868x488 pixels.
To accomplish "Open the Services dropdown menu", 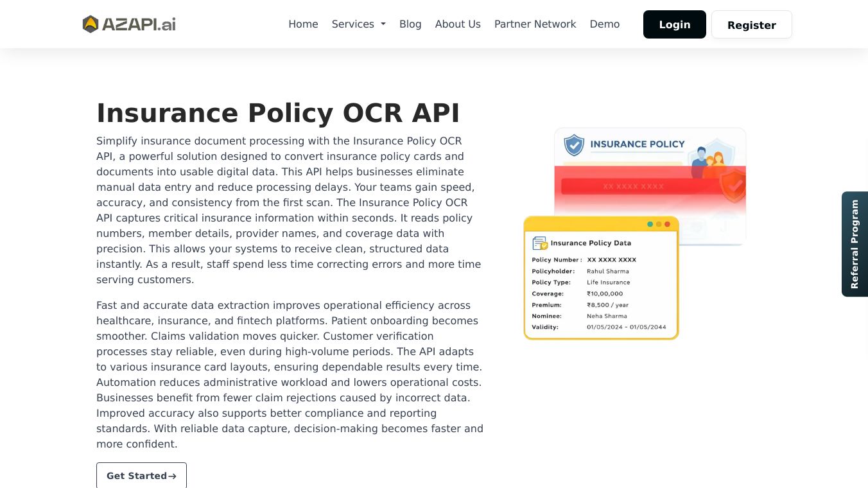I will pyautogui.click(x=353, y=24).
